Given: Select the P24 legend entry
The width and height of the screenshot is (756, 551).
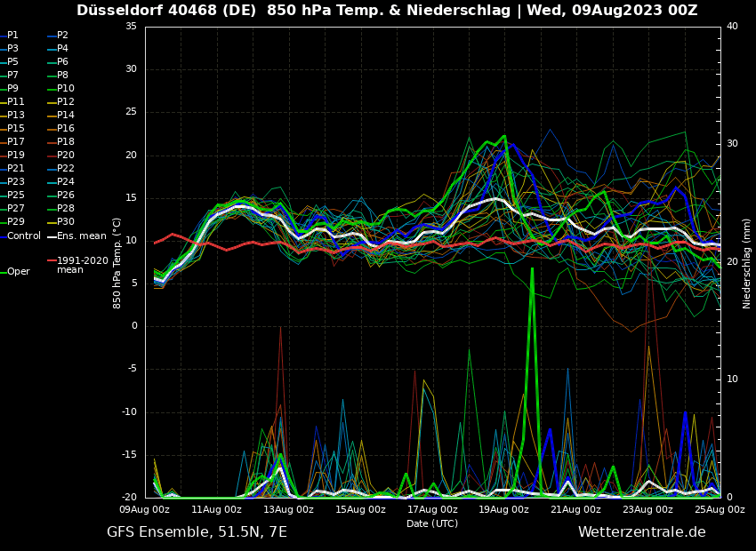Looking at the screenshot, I should (66, 182).
